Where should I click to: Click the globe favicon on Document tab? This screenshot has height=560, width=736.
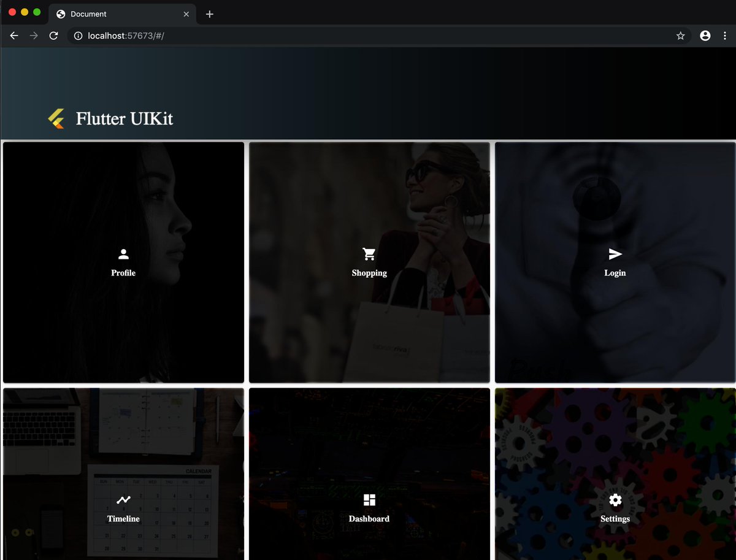click(61, 13)
